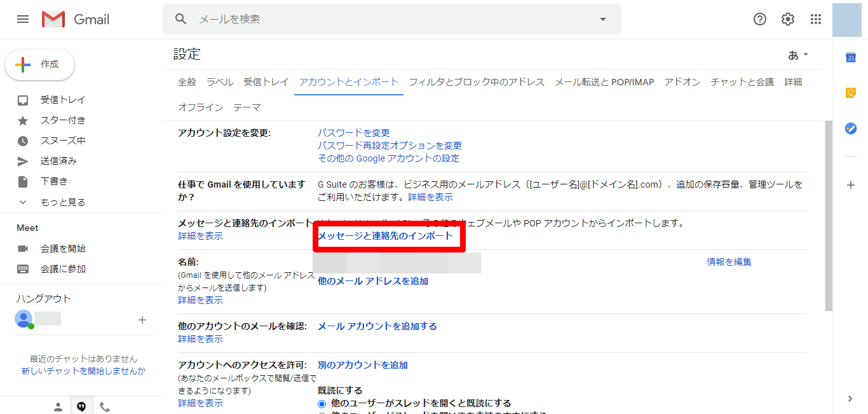
Task: Click the メッセージと連絡先のインポート link
Action: pyautogui.click(x=386, y=236)
